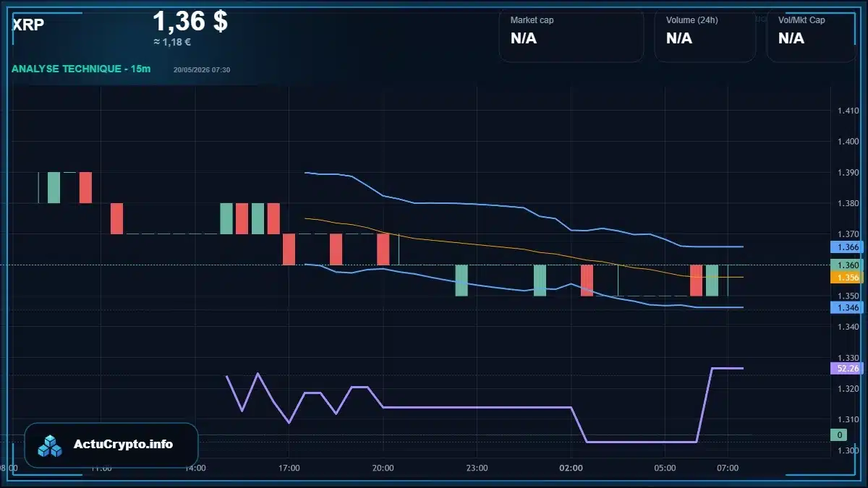This screenshot has width=868, height=488.
Task: Click the 05:00 time axis label
Action: [665, 468]
